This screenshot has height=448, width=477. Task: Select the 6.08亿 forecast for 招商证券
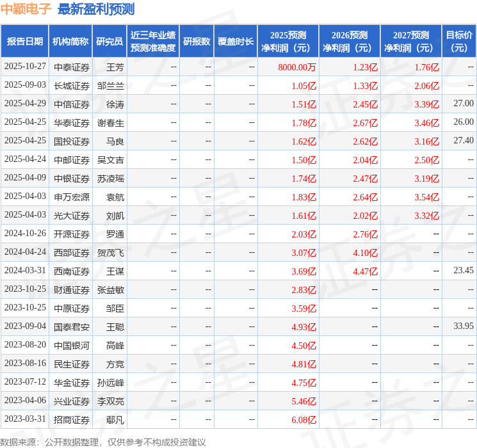[304, 419]
